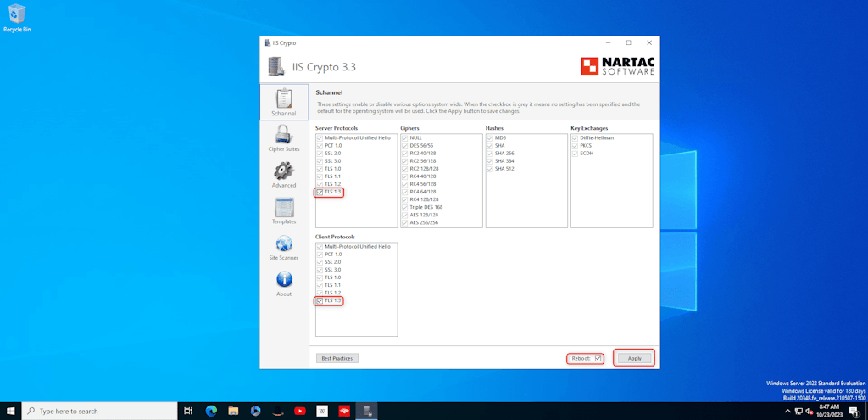Click the IIS Crypto server icon in header
The width and height of the screenshot is (868, 420).
coord(275,66)
